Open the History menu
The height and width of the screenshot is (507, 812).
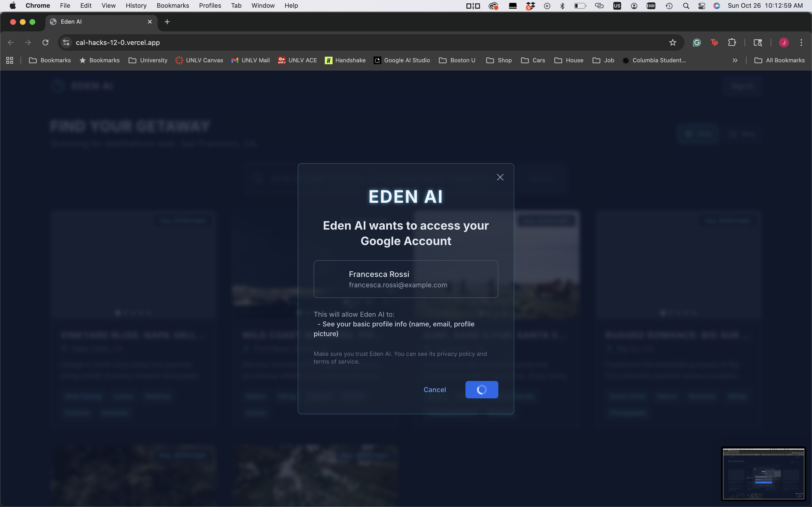click(x=136, y=6)
